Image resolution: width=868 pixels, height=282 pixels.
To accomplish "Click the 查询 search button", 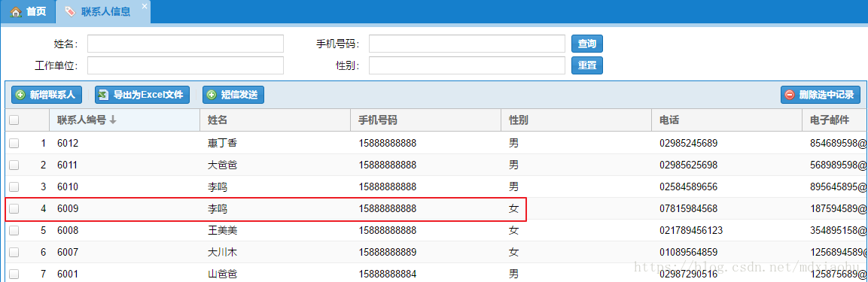I will tap(586, 43).
